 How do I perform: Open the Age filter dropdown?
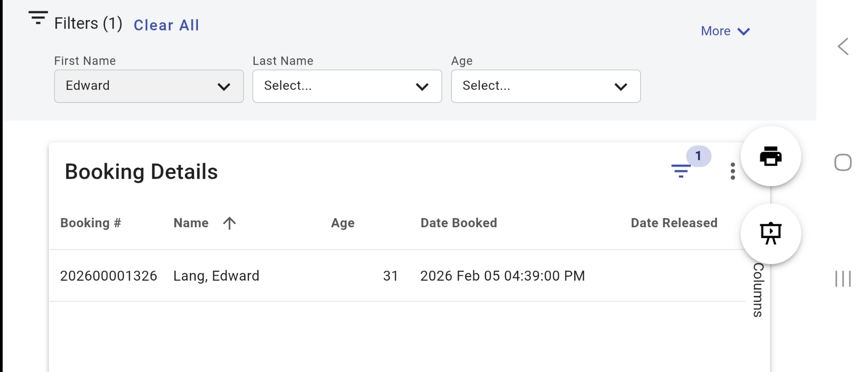pyautogui.click(x=546, y=86)
